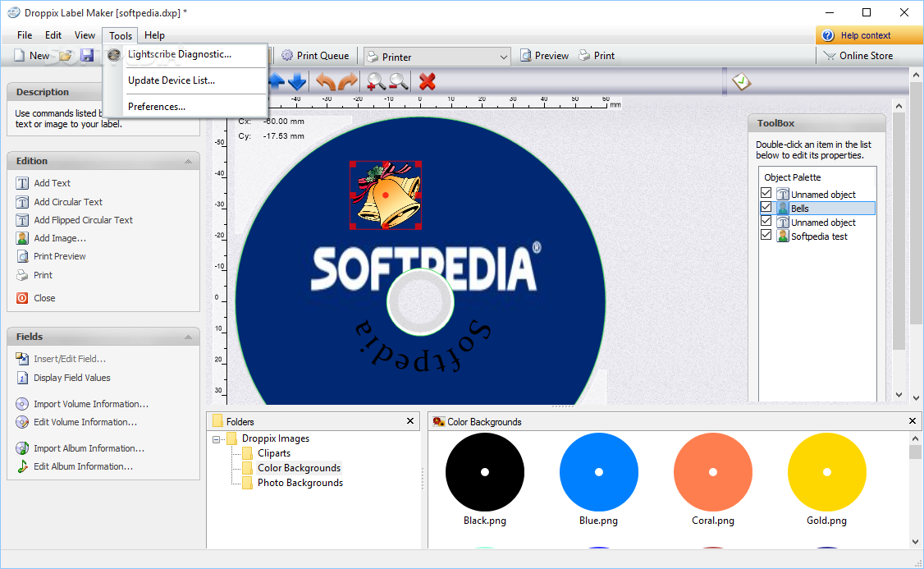Screen dimensions: 924x569
Task: Click the Print toolbar button
Action: pos(597,56)
